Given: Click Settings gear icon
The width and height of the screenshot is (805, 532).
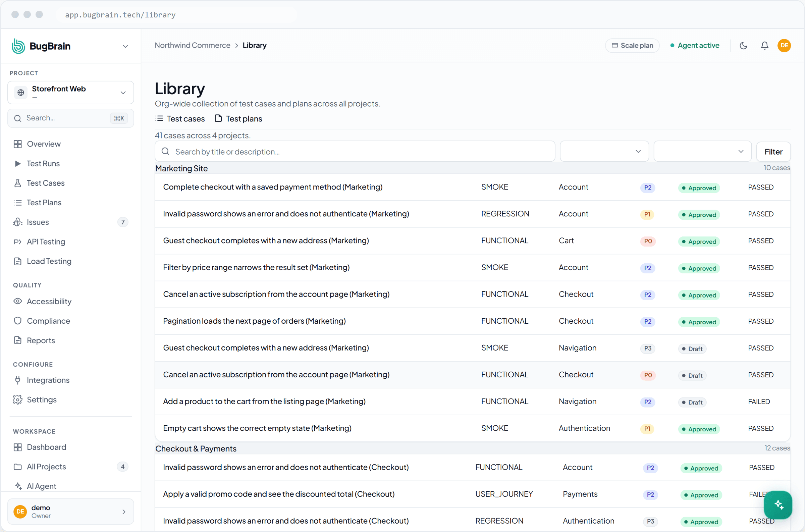Looking at the screenshot, I should point(18,400).
